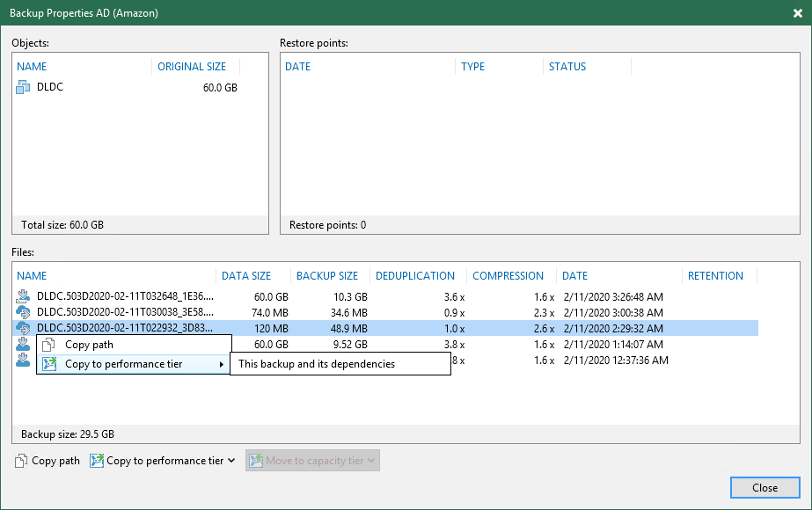The image size is (812, 510).
Task: Expand Copy to performance tier toolbar dropdown arrow
Action: tap(231, 461)
